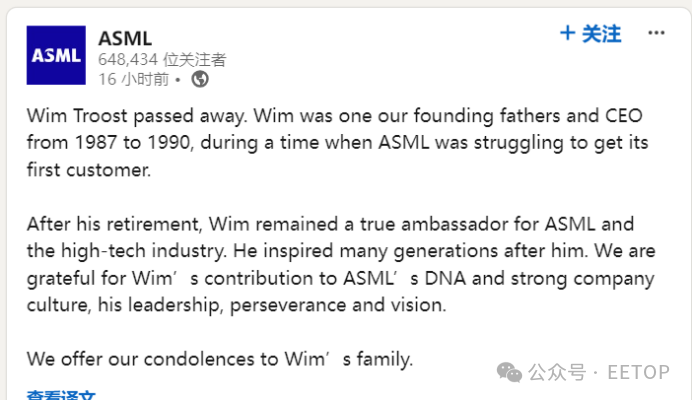Click the line starting "culture, his leadership"
Screen dimensions: 692x400
244,305
